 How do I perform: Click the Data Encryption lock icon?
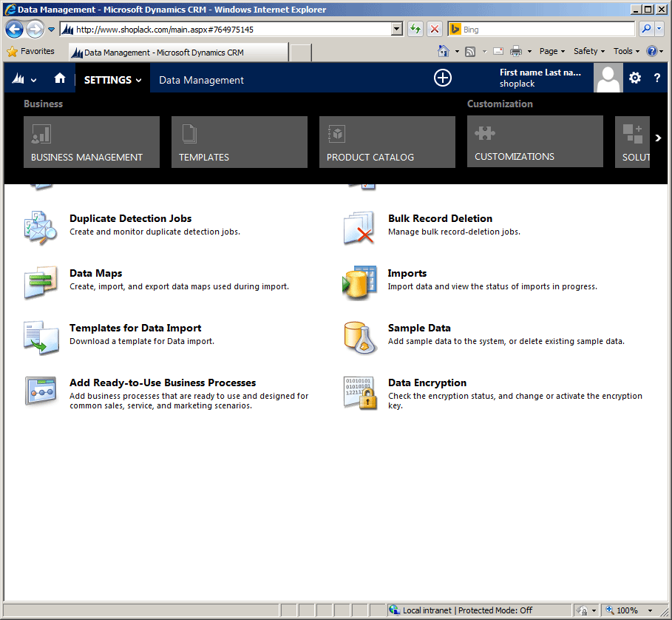tap(360, 392)
